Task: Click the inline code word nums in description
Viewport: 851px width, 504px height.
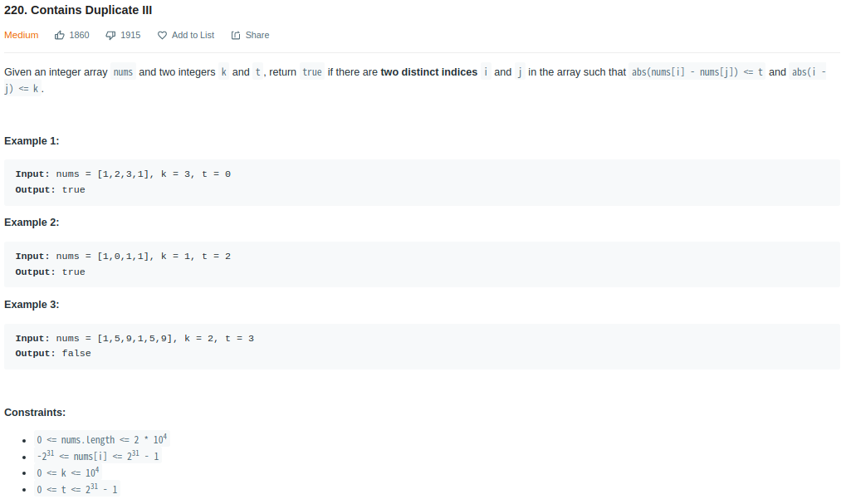Action: click(x=123, y=72)
